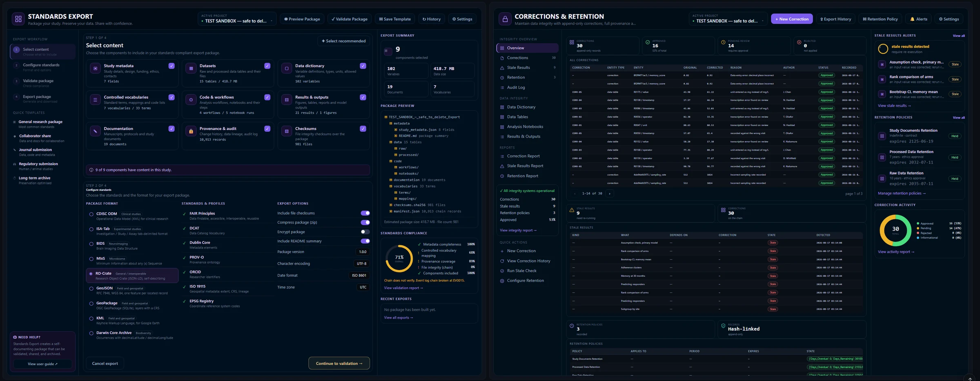Enable the Encrypt package switch
This screenshot has height=381, width=980.
tap(365, 232)
